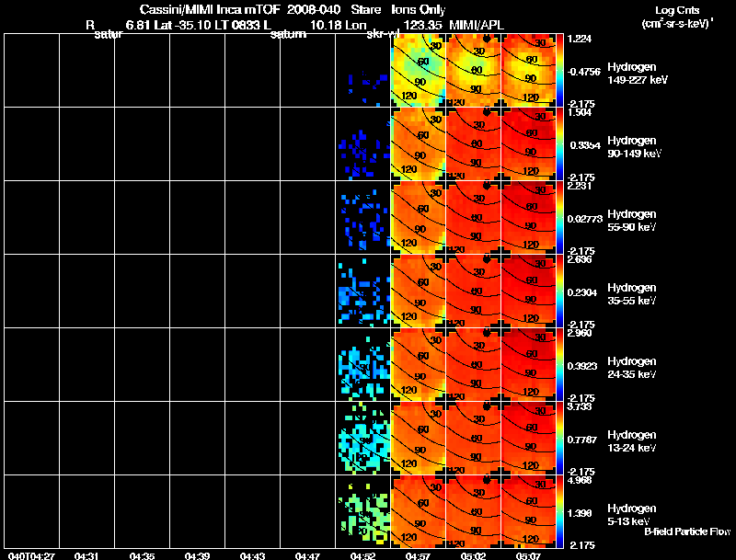Click the 'Cassini/MIMI Inca mTOF' title text
Screen dimensions: 736x560
point(210,10)
